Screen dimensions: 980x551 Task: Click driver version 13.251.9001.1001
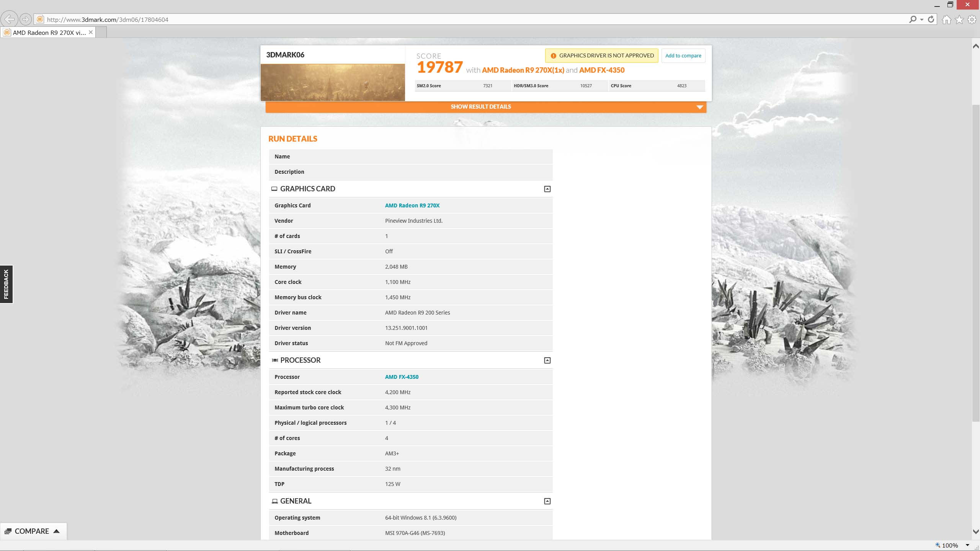point(406,328)
